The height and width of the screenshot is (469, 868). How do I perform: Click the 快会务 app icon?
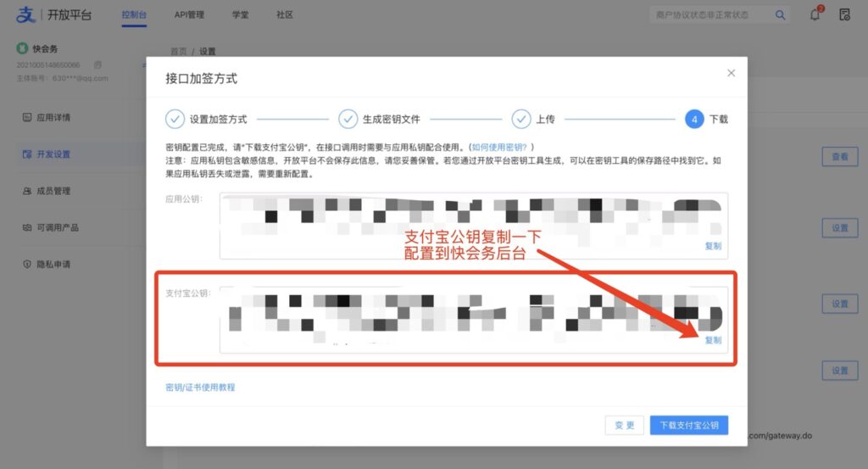click(x=22, y=48)
